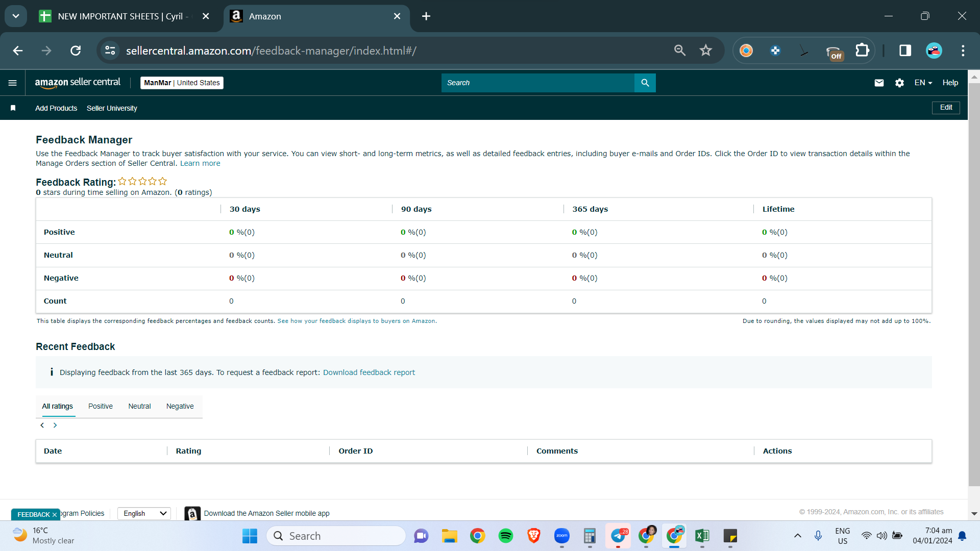The height and width of the screenshot is (551, 980).
Task: Close the Amazon browser tab
Action: (397, 16)
